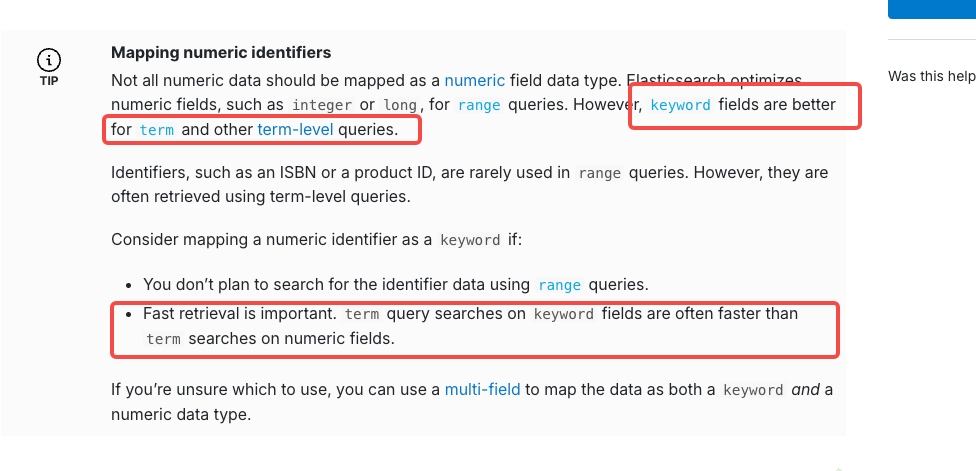Click "keyword" code in the final paragraph

[753, 390]
